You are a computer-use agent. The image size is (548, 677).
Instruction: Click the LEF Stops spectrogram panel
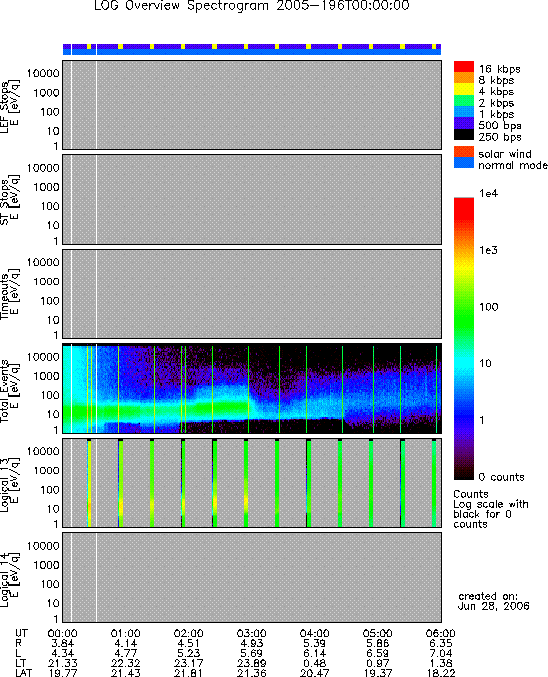pos(252,105)
